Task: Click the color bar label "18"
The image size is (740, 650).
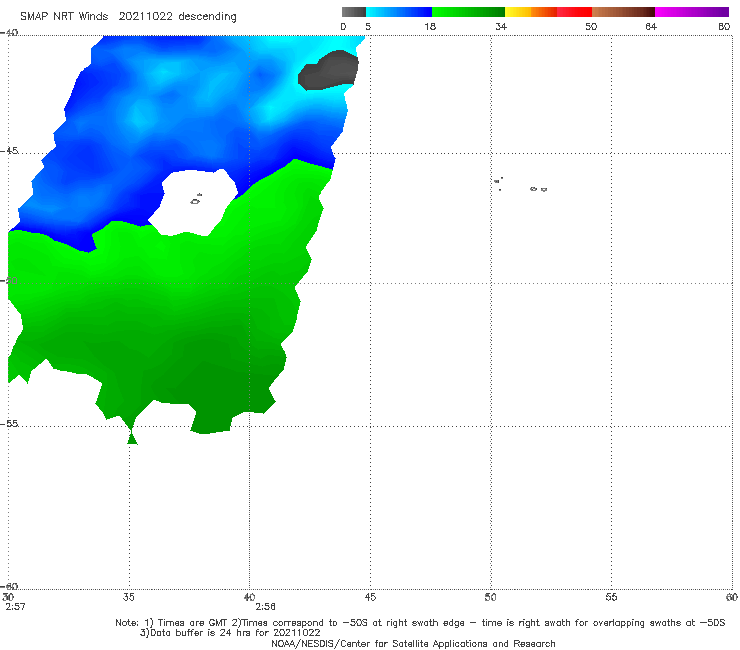Action: coord(430,27)
